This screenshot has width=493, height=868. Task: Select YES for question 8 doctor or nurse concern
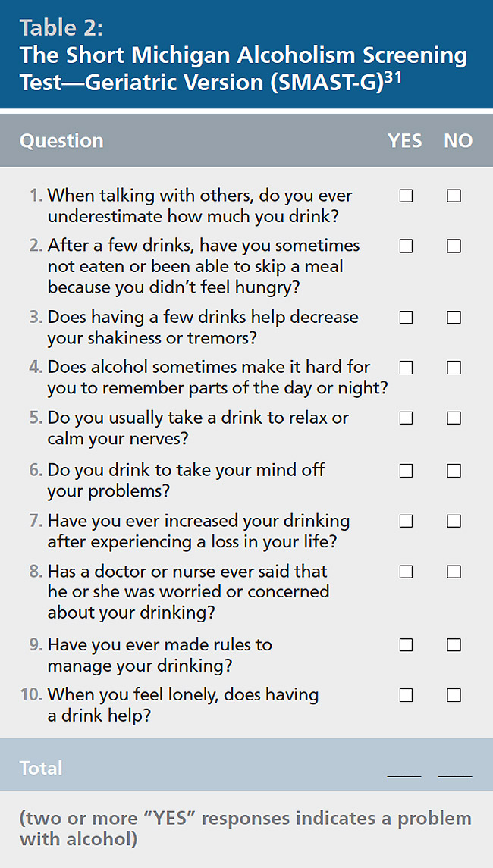pos(406,572)
